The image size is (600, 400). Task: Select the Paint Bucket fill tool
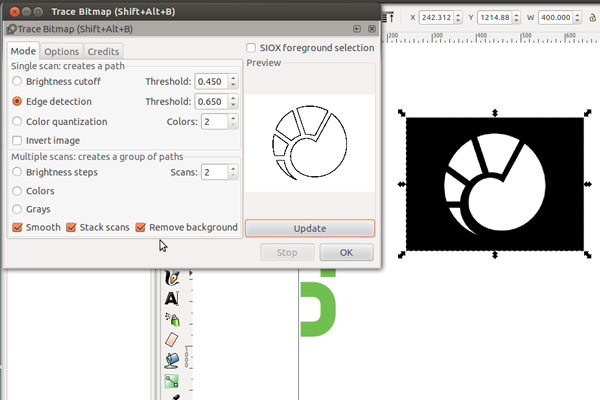tap(172, 360)
